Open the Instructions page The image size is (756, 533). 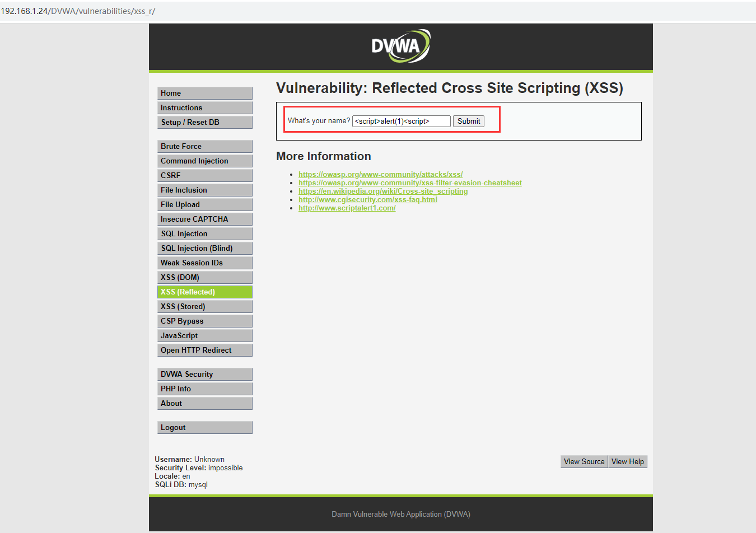(204, 107)
